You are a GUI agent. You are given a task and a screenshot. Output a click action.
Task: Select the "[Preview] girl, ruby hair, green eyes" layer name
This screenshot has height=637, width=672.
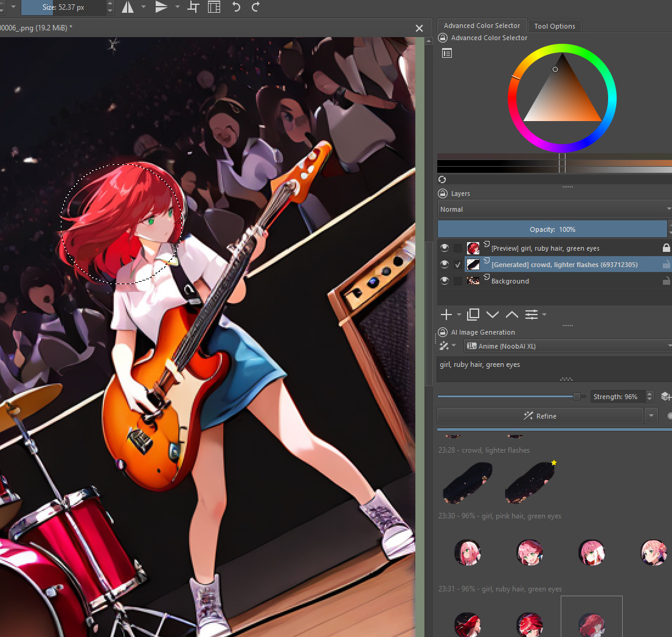tap(545, 248)
